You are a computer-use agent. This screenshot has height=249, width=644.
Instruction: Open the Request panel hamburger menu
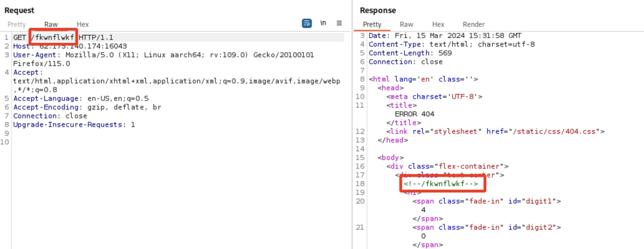339,23
